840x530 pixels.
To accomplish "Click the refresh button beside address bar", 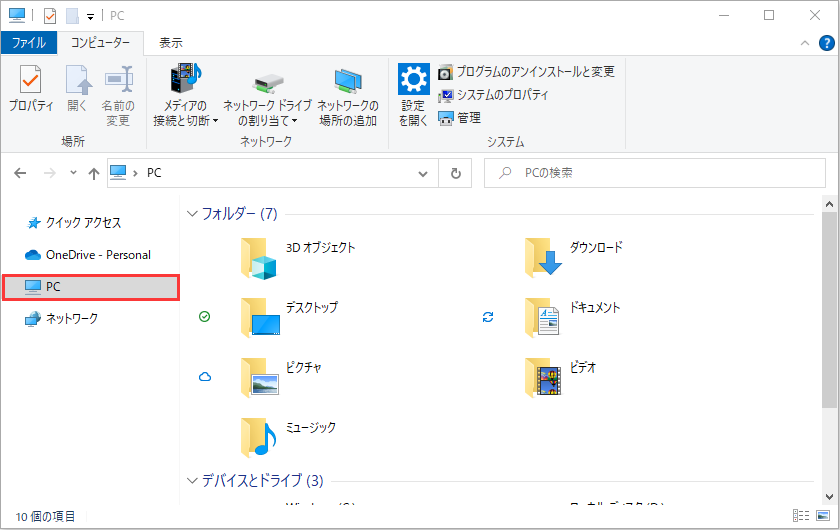I will [456, 173].
